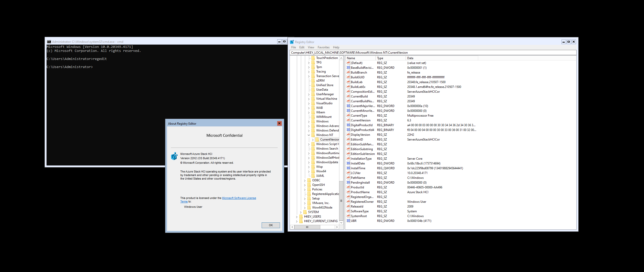This screenshot has height=272, width=644.
Task: Click the '0x0000104b (4171)' UBR data
Action: coord(419,221)
